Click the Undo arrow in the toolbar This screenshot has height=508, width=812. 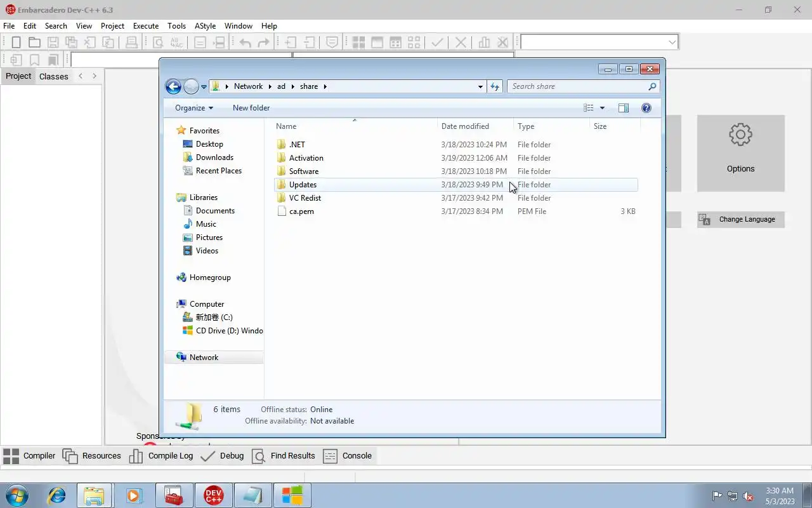(x=245, y=43)
